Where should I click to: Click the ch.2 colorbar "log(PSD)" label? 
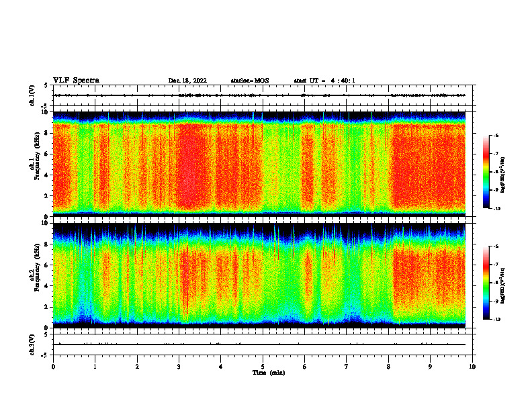[503, 285]
